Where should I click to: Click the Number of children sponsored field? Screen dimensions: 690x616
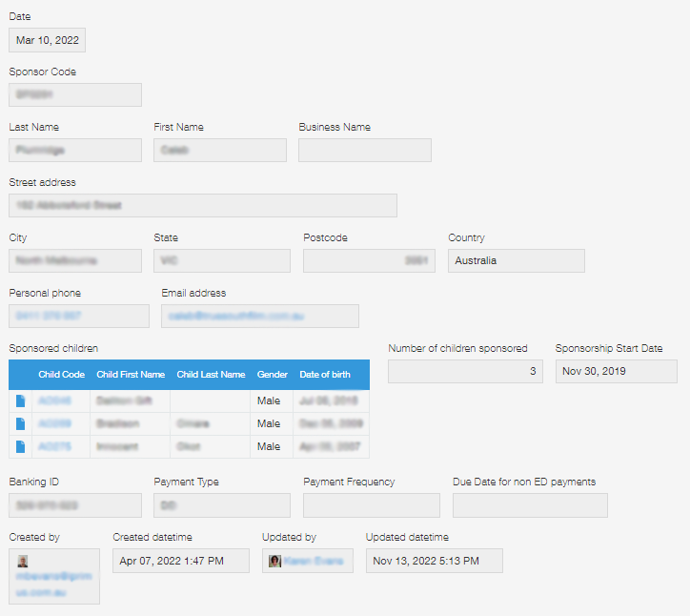coord(465,371)
